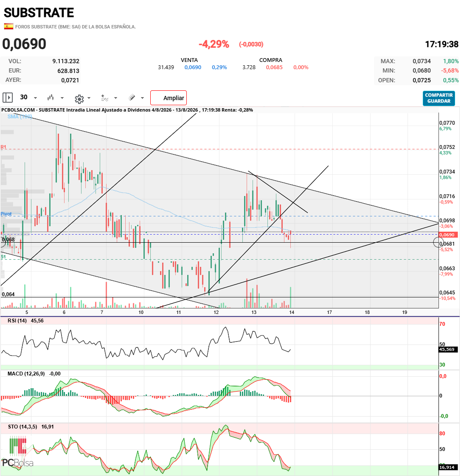The width and height of the screenshot is (461, 476).
Task: Click the COMPRA price 0,0685
Action: pos(274,67)
